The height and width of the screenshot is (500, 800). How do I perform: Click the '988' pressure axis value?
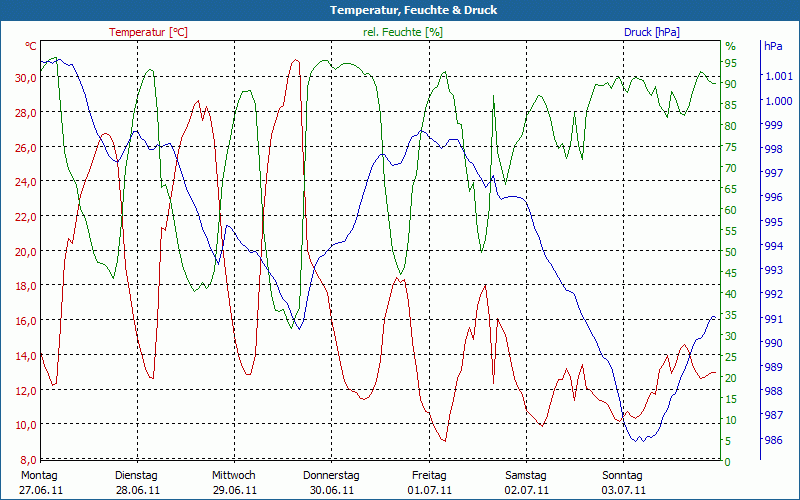pos(773,391)
